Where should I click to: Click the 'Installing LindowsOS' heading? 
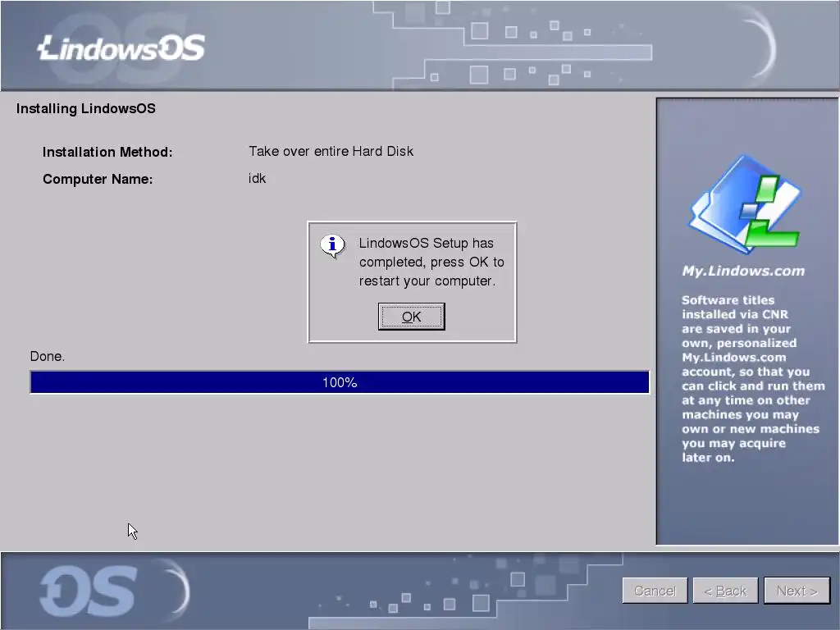pyautogui.click(x=85, y=109)
